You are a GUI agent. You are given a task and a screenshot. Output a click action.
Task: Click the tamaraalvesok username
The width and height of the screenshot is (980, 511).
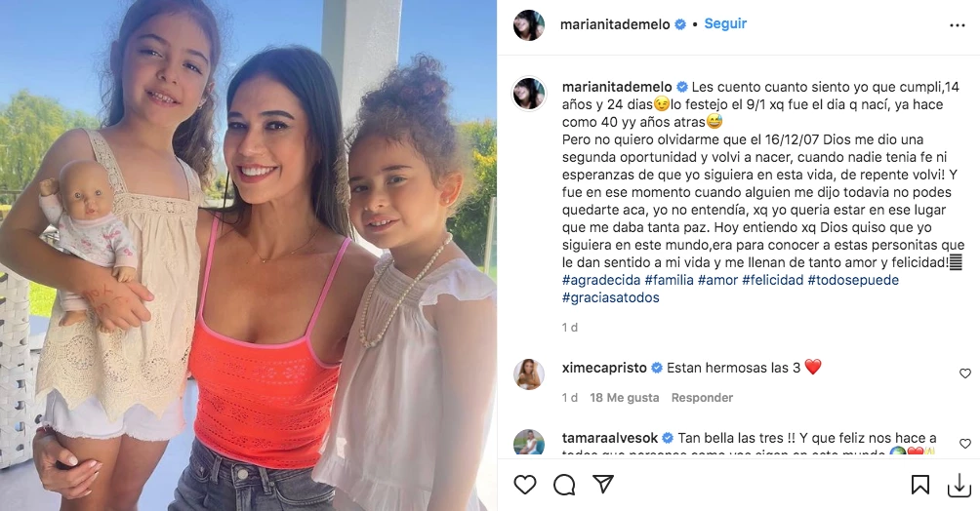[x=610, y=438]
